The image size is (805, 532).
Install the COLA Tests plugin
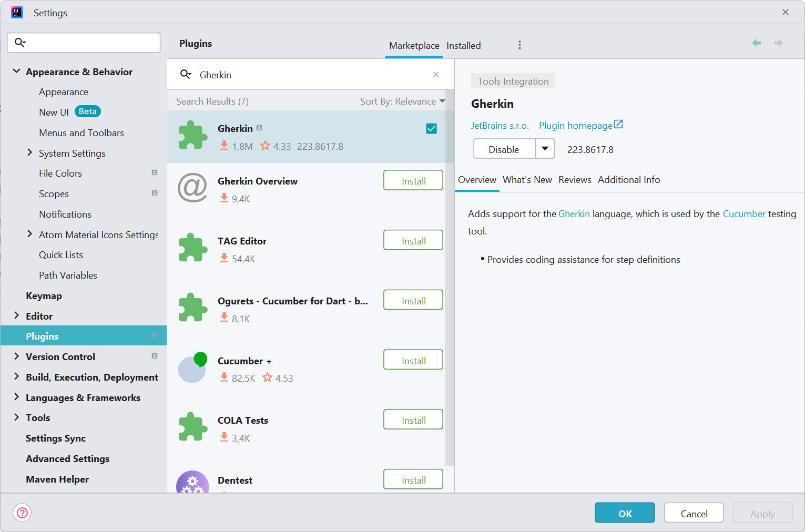point(413,420)
